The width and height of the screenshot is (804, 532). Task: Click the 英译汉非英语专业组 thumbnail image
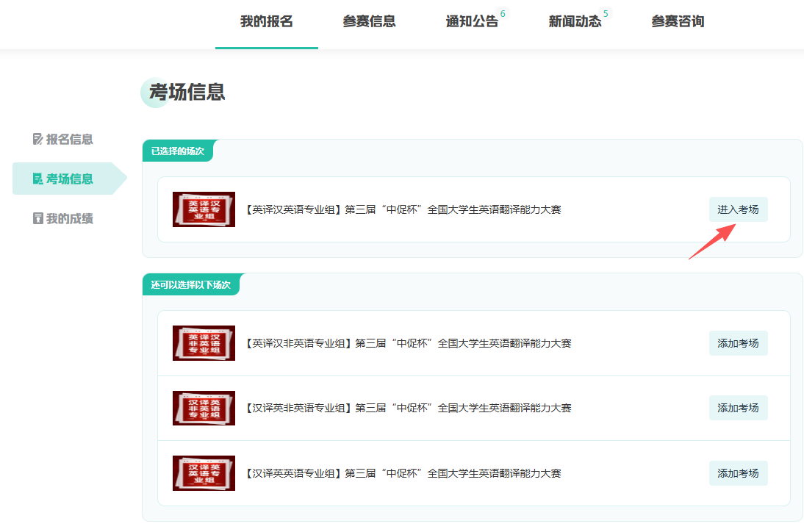pos(204,343)
